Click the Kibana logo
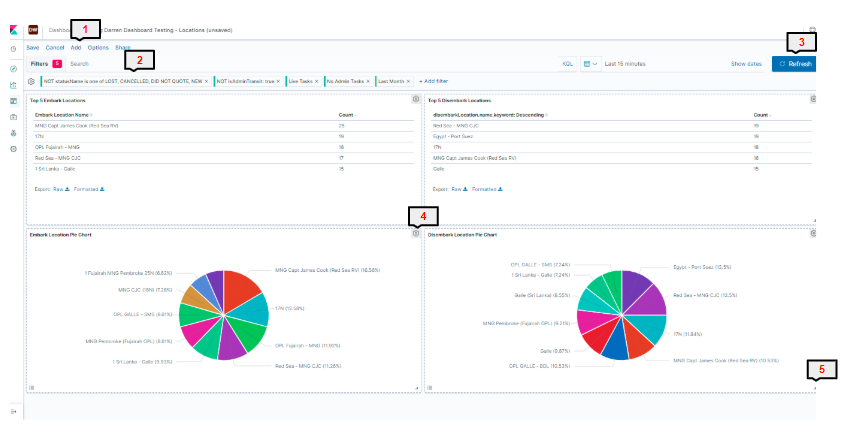Image resolution: width=848 pixels, height=448 pixels. (x=14, y=30)
